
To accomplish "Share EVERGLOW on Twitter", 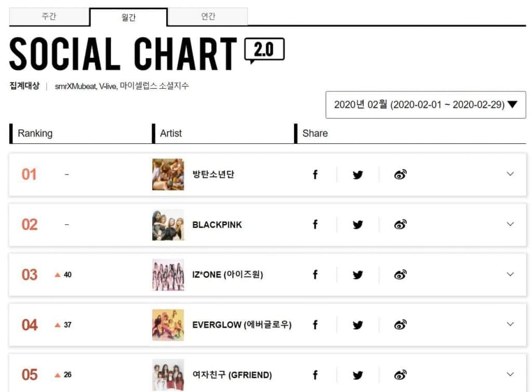I will pos(357,325).
